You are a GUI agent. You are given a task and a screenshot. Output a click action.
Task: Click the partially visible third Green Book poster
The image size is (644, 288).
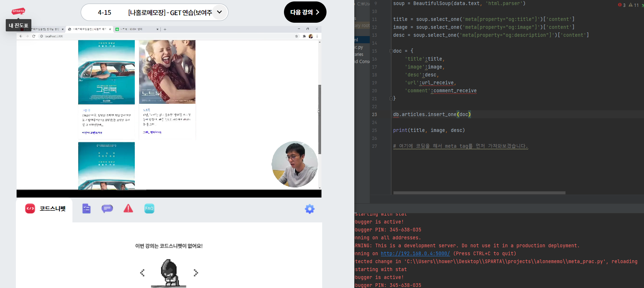click(x=106, y=166)
